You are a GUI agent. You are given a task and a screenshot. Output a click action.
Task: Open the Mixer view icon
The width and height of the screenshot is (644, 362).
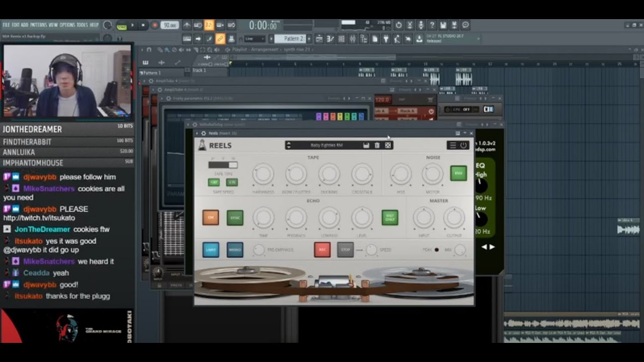click(353, 39)
